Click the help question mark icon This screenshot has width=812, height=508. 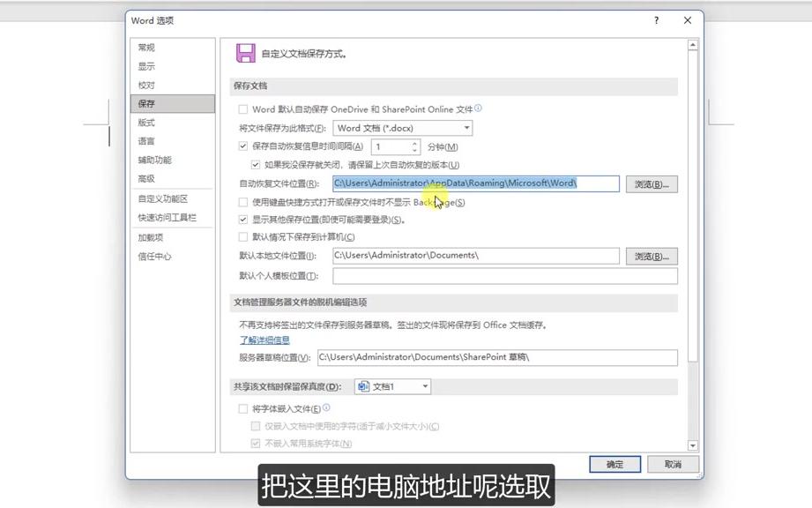(x=656, y=20)
